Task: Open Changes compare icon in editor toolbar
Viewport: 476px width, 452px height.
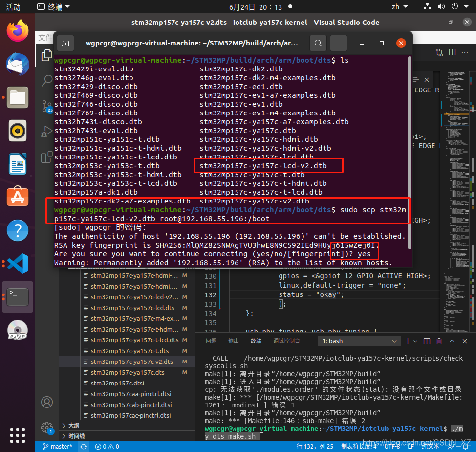Action: click(439, 52)
